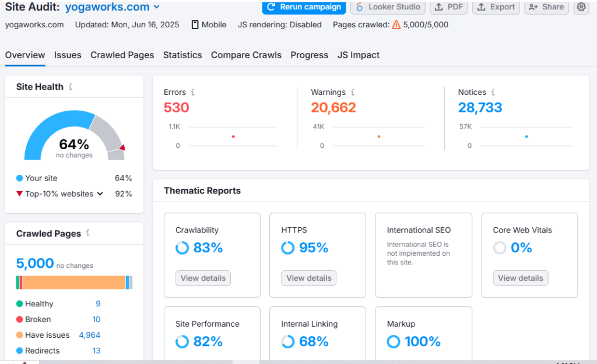This screenshot has height=364, width=597.
Task: Click View details under Core Web Vitals
Action: (x=521, y=278)
